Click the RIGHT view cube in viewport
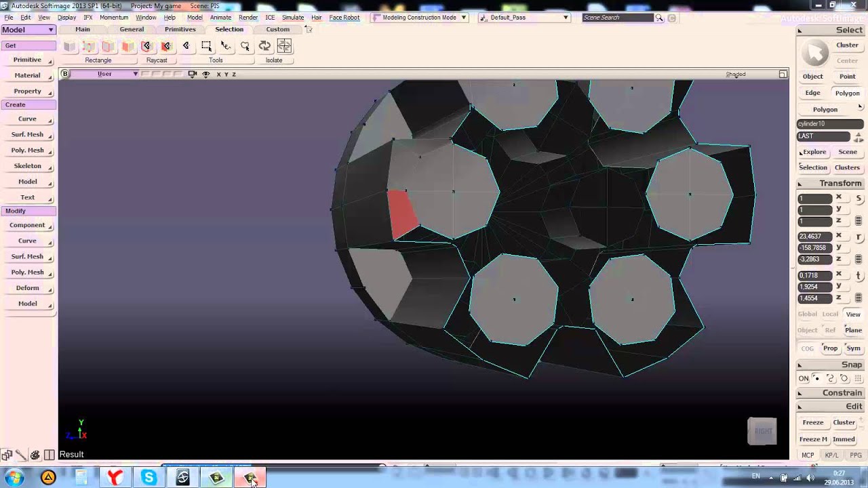This screenshot has height=488, width=868. (762, 431)
